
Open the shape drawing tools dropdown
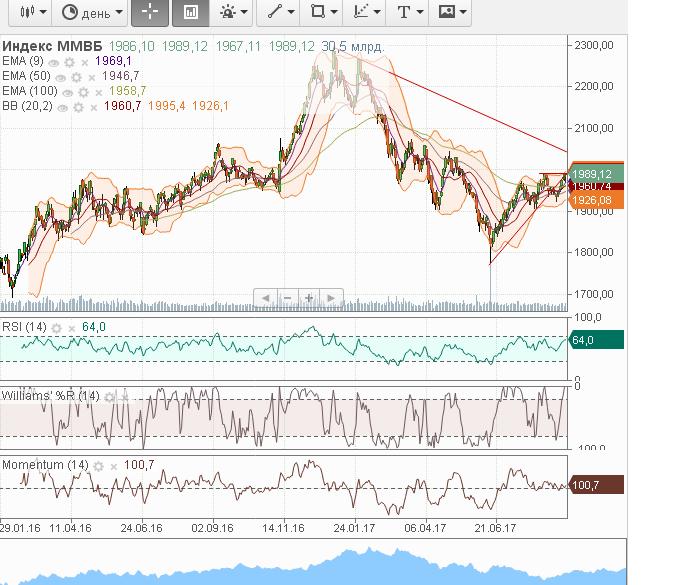pyautogui.click(x=321, y=12)
